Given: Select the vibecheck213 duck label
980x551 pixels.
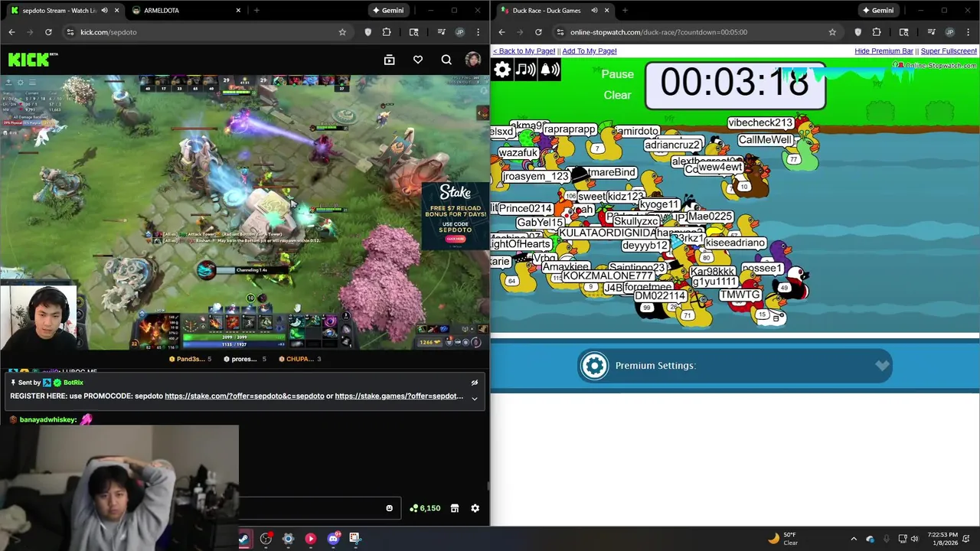Looking at the screenshot, I should pyautogui.click(x=760, y=122).
